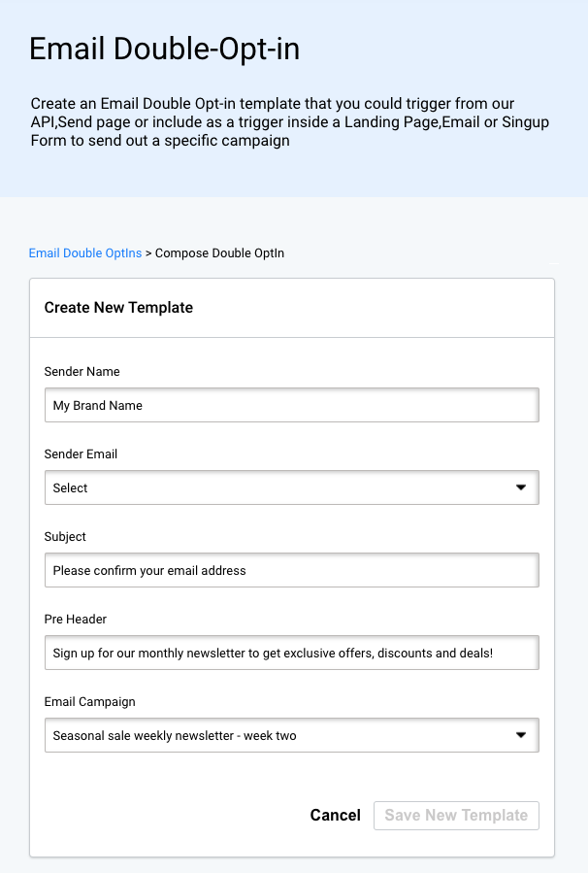Image resolution: width=588 pixels, height=873 pixels.
Task: Click Cancel to discard the template
Action: coord(335,815)
